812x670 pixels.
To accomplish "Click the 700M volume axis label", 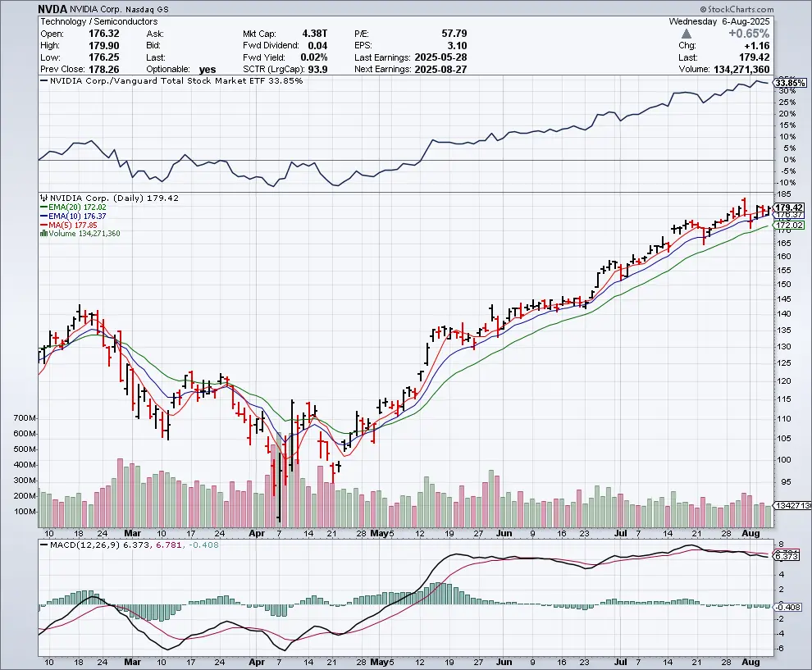I will 25,418.
